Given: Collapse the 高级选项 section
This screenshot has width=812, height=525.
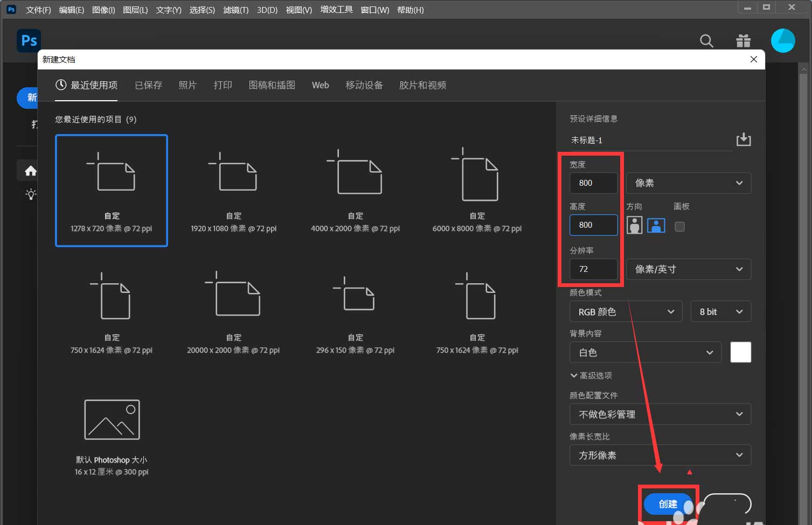Looking at the screenshot, I should (591, 375).
